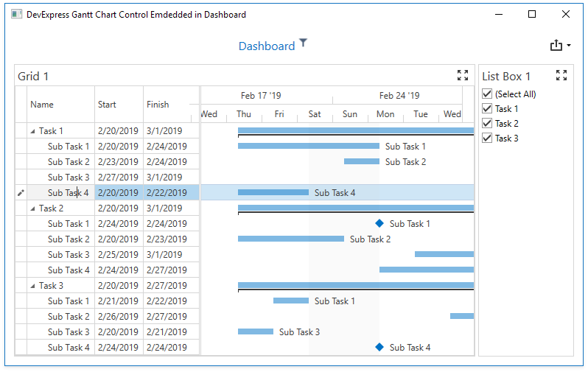This screenshot has width=588, height=372.
Task: Click the app icon in title bar
Action: click(x=16, y=15)
